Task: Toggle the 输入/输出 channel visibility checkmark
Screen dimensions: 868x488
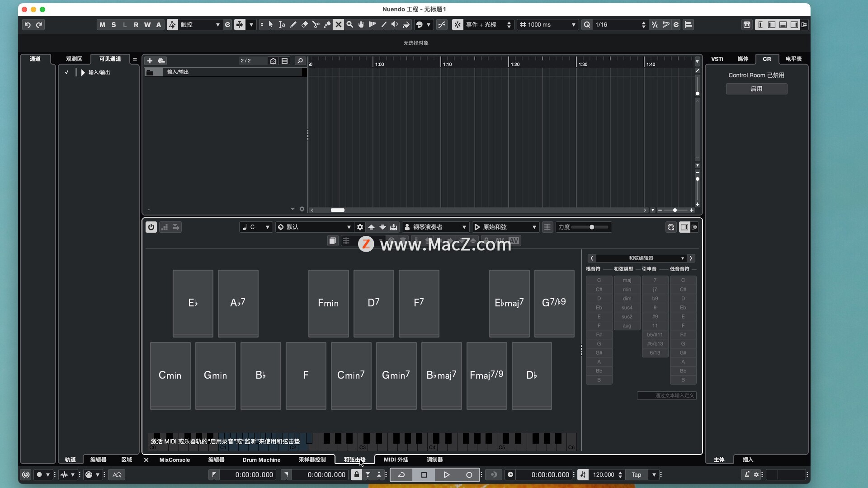Action: coord(66,72)
